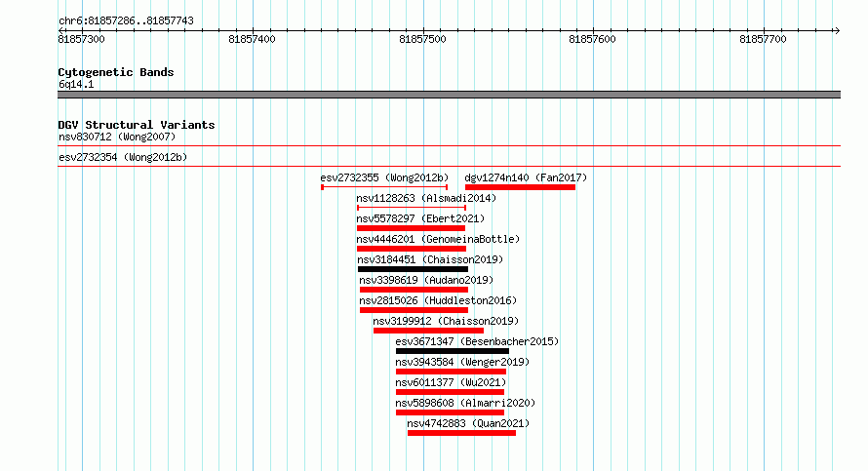Open nsv5898608 (Almarri2020) label
Screen dimensions: 868x471
pyautogui.click(x=465, y=403)
